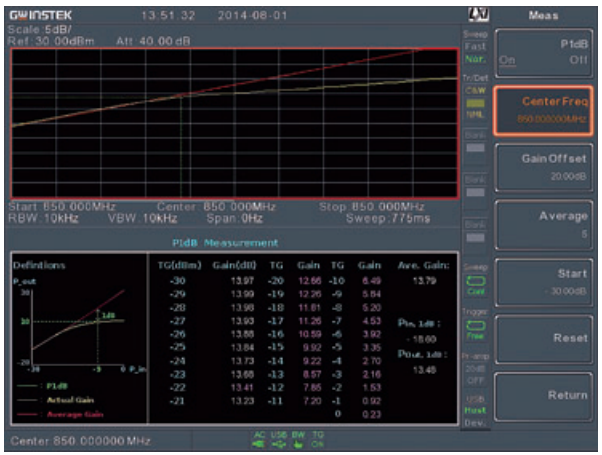Viewport: 602px width, 455px height.
Task: Click the Sweep Fast/Nor. mode indicator
Action: coord(475,46)
